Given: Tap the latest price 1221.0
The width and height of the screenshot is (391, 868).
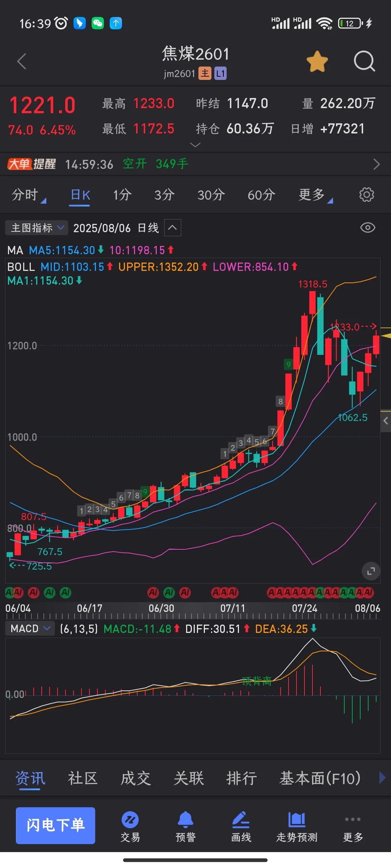Looking at the screenshot, I should coord(42,106).
